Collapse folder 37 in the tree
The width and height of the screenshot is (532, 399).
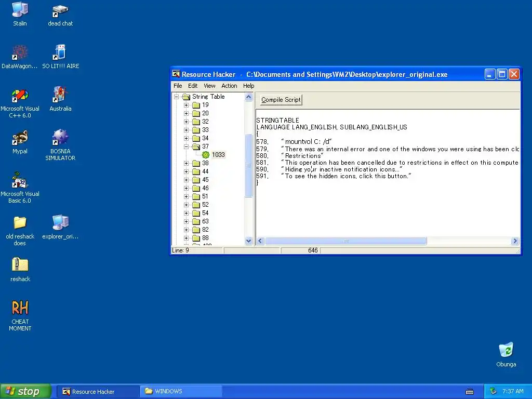(x=187, y=147)
